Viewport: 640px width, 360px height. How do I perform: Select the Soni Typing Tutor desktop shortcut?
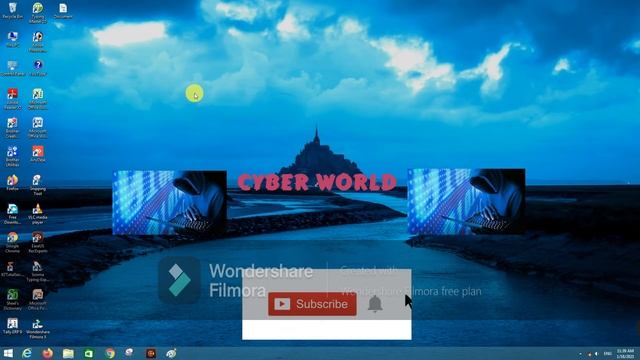(38, 271)
